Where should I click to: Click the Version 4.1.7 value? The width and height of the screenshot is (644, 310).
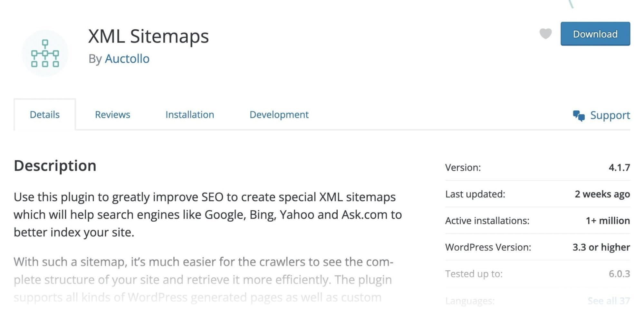(x=619, y=167)
